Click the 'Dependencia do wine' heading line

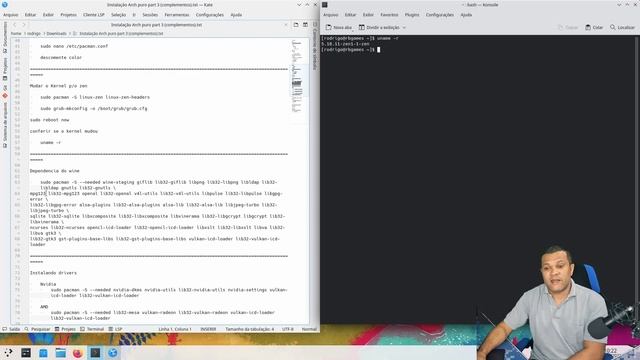click(x=55, y=171)
